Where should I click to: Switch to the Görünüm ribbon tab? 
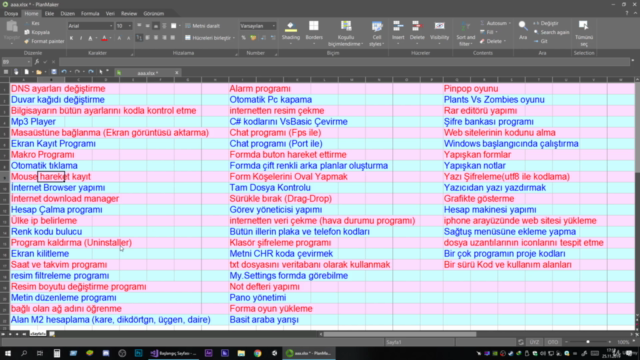tap(153, 13)
